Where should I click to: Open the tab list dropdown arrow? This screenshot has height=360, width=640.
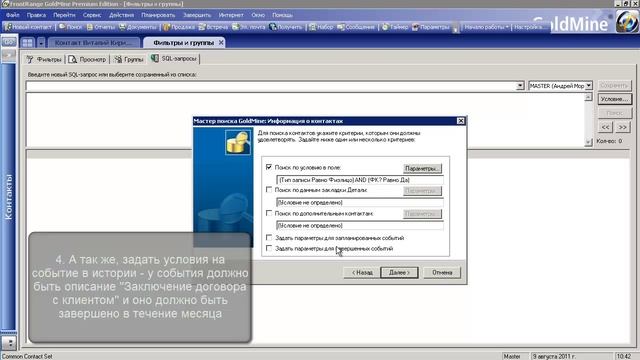pos(41,42)
